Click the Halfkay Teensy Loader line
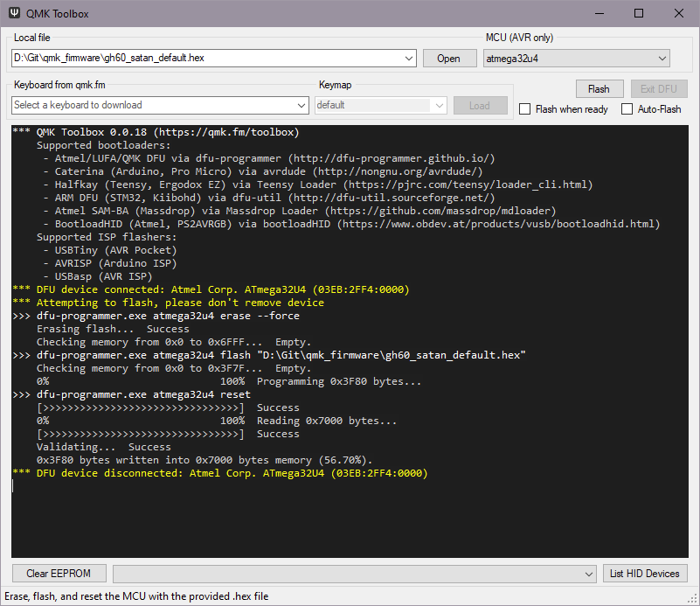 [318, 185]
